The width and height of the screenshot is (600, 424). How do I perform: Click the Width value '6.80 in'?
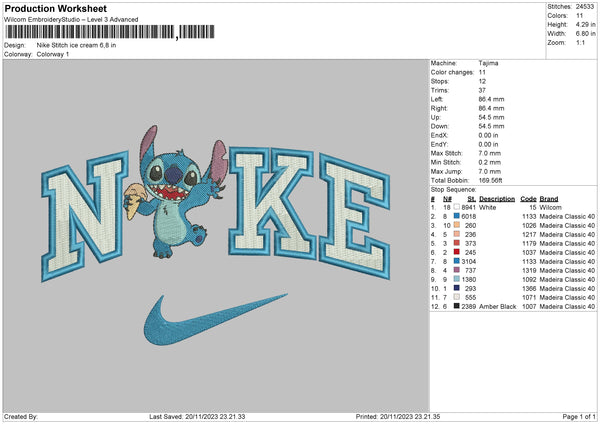(x=585, y=34)
